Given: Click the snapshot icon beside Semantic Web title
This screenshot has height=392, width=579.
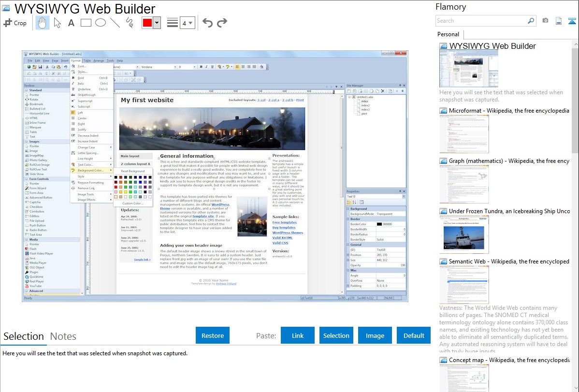Looking at the screenshot, I should coord(443,261).
